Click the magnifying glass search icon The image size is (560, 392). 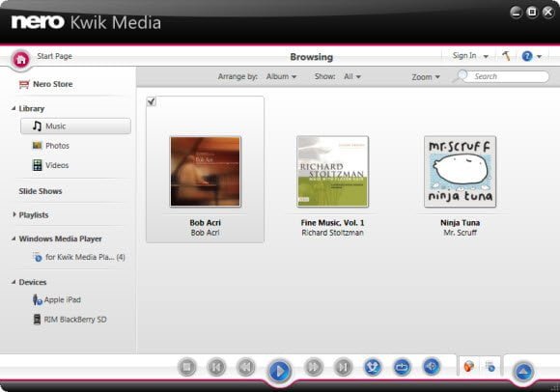point(462,76)
